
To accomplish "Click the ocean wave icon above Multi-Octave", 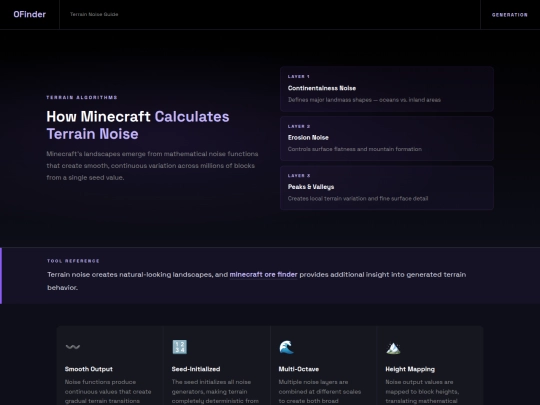I will [x=287, y=347].
